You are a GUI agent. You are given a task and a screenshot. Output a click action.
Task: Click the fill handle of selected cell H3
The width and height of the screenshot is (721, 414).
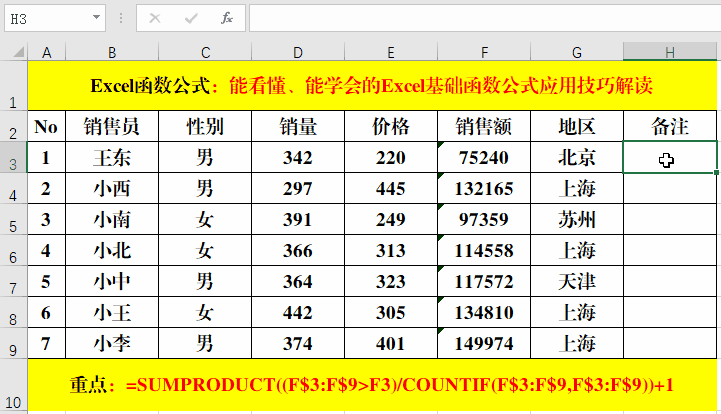(x=716, y=172)
